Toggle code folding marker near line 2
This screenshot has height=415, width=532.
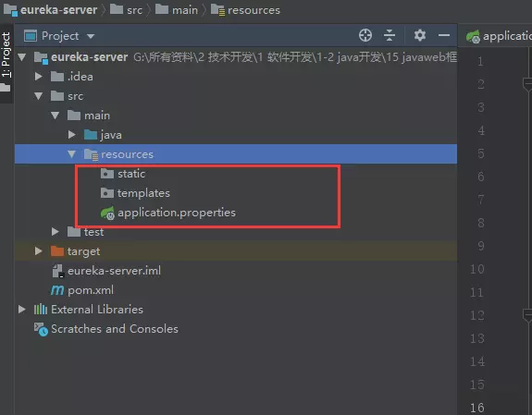[527, 84]
